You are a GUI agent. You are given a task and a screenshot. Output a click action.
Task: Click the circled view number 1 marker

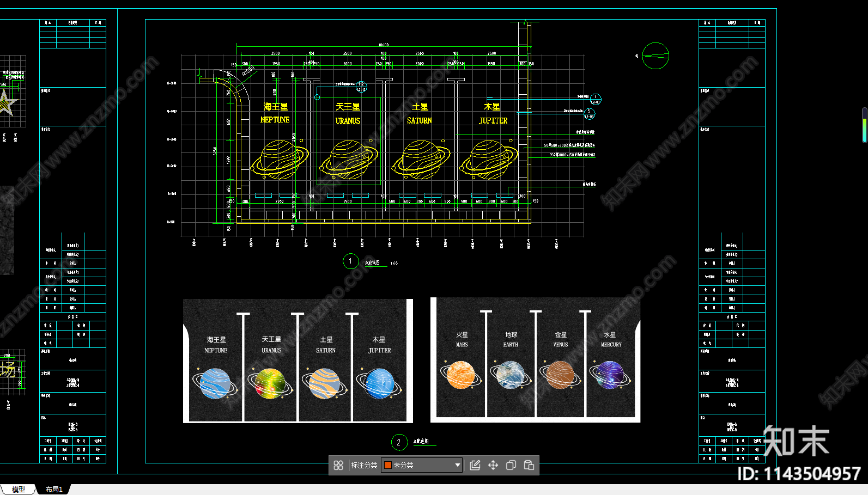click(x=350, y=261)
